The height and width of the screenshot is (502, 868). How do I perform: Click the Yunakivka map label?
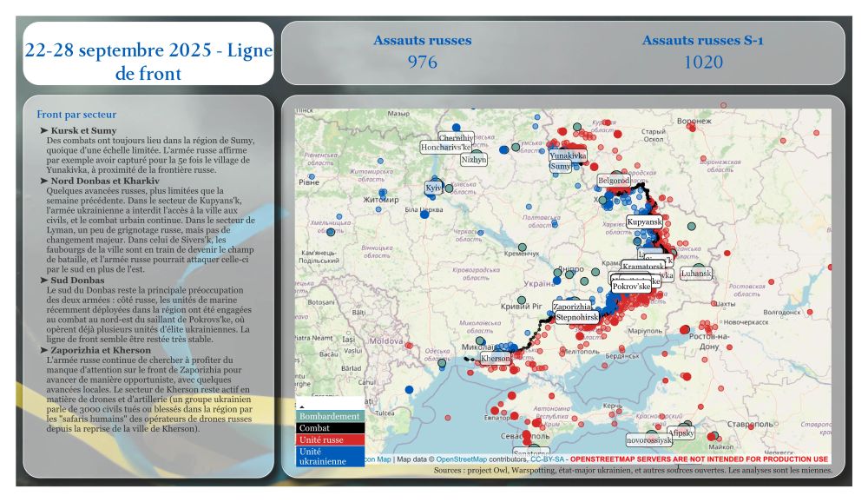point(568,155)
